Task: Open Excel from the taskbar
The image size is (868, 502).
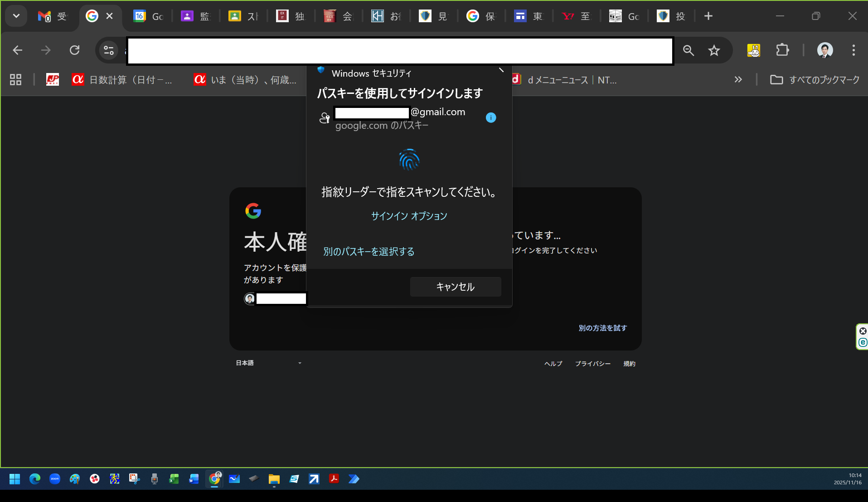Action: tap(174, 479)
